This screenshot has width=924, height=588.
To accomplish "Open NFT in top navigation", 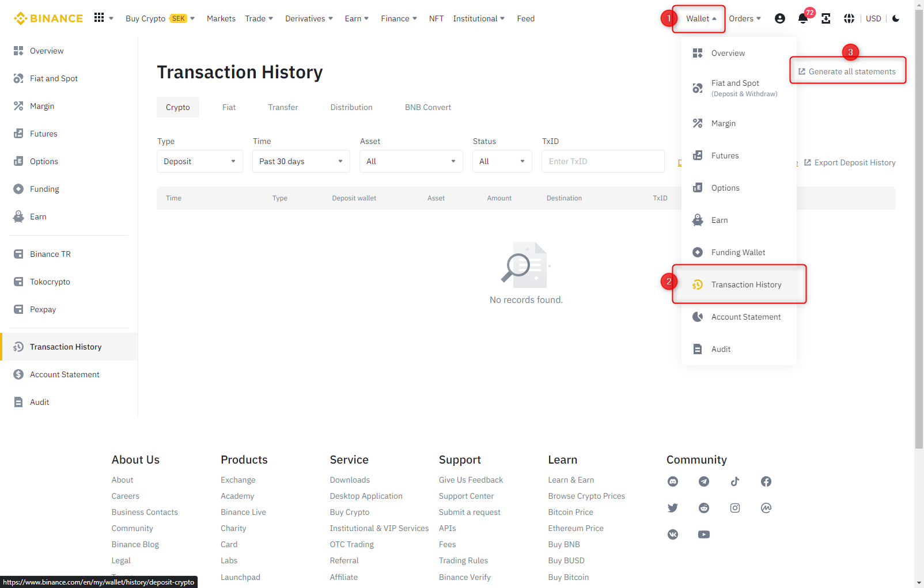I will click(437, 18).
